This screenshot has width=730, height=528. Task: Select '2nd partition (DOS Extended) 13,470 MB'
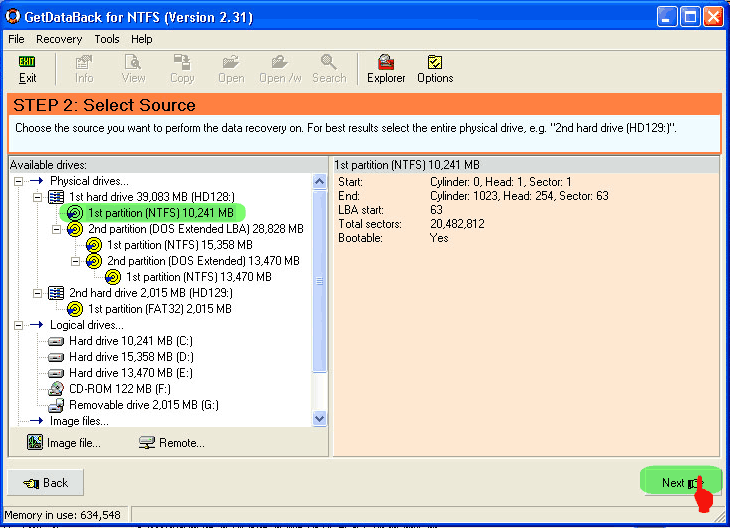pos(203,261)
